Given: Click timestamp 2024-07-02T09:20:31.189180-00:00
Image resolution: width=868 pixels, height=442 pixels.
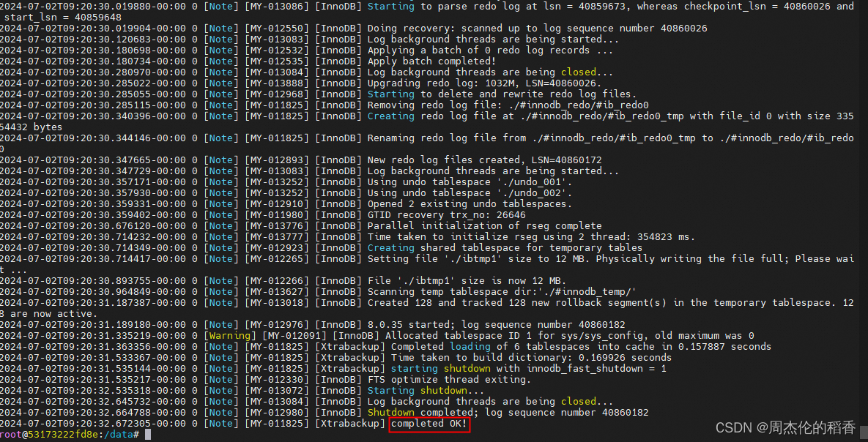Looking at the screenshot, I should [94, 325].
